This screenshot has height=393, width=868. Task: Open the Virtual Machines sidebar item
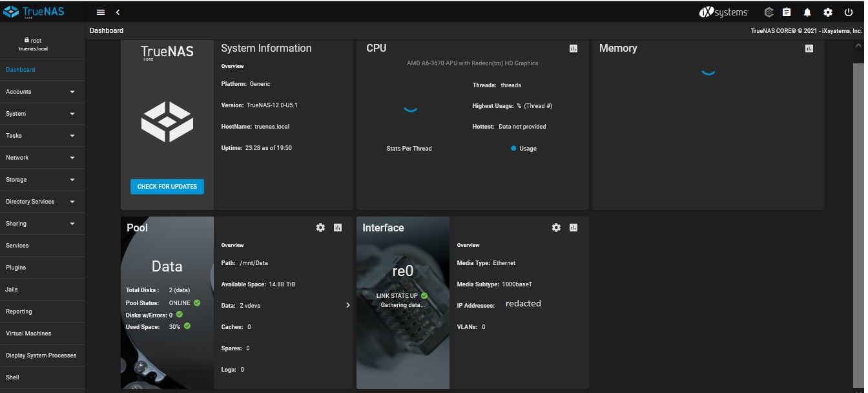42,334
